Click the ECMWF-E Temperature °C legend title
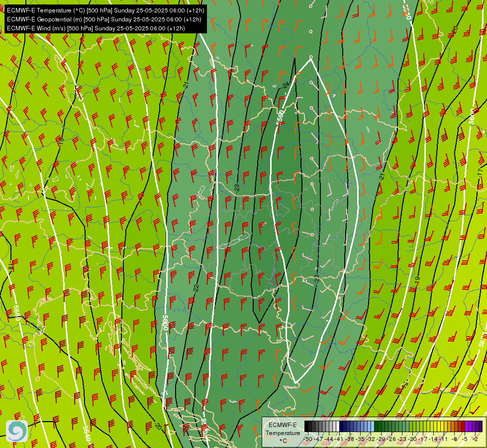487x448 pixels. click(283, 433)
